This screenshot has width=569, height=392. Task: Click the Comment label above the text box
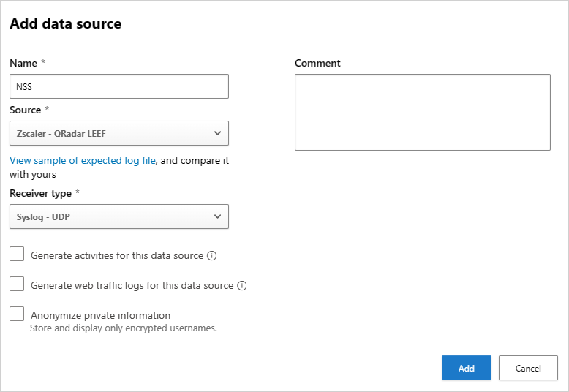coord(317,63)
